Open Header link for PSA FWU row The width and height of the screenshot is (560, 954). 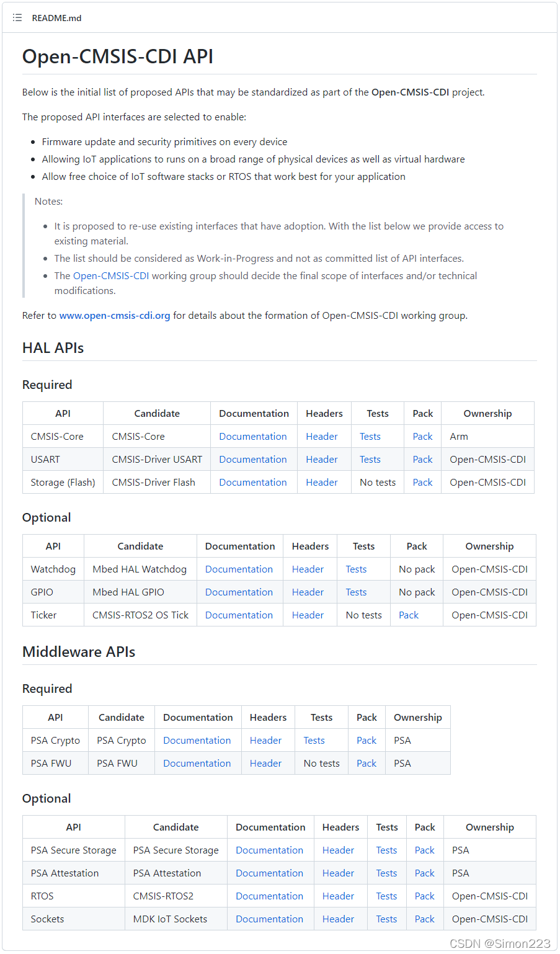[x=265, y=764]
